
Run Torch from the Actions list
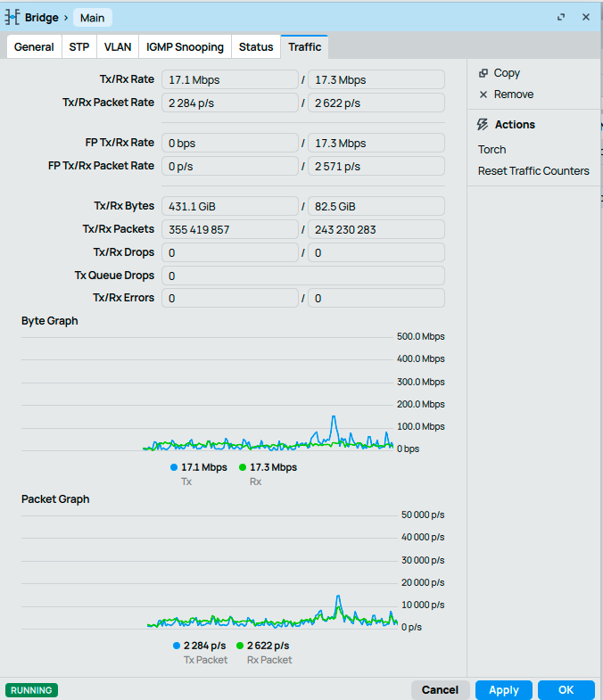coord(491,150)
